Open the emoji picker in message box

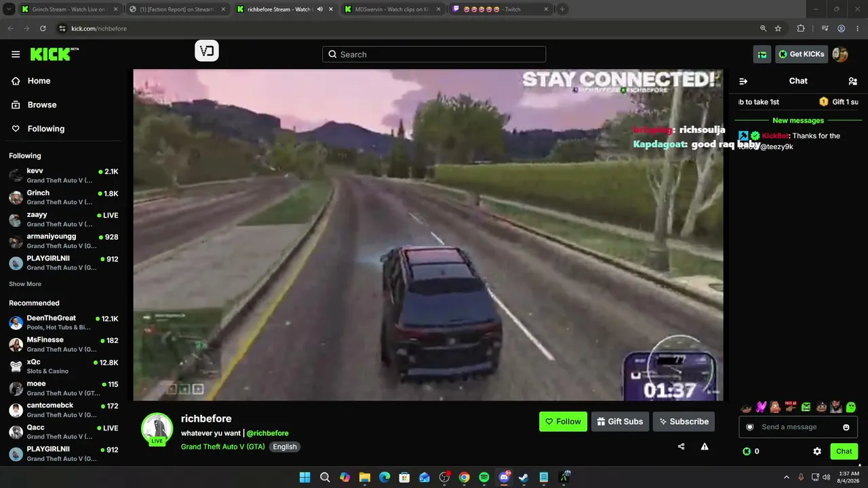(846, 427)
